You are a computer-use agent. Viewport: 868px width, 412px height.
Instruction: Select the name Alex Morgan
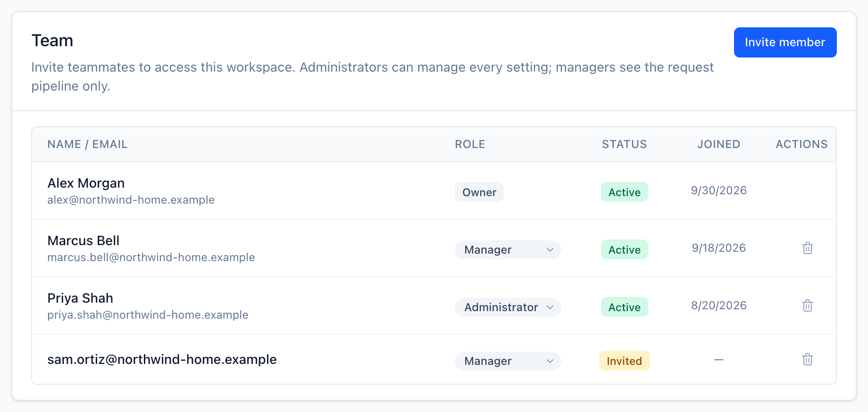coord(86,183)
